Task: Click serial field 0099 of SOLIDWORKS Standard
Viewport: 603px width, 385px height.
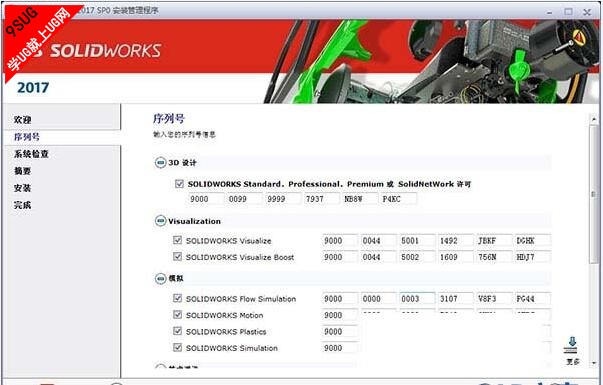Action: (244, 199)
